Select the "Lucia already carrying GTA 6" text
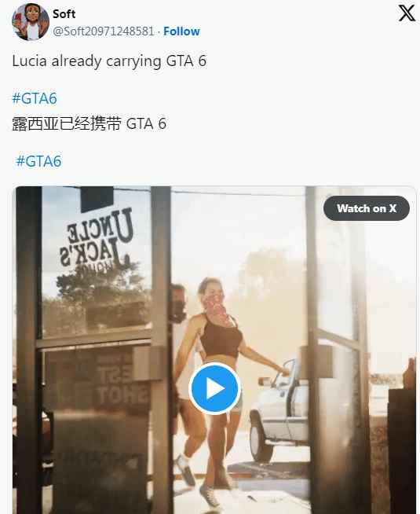Viewport: 420px width, 514px height. click(109, 61)
